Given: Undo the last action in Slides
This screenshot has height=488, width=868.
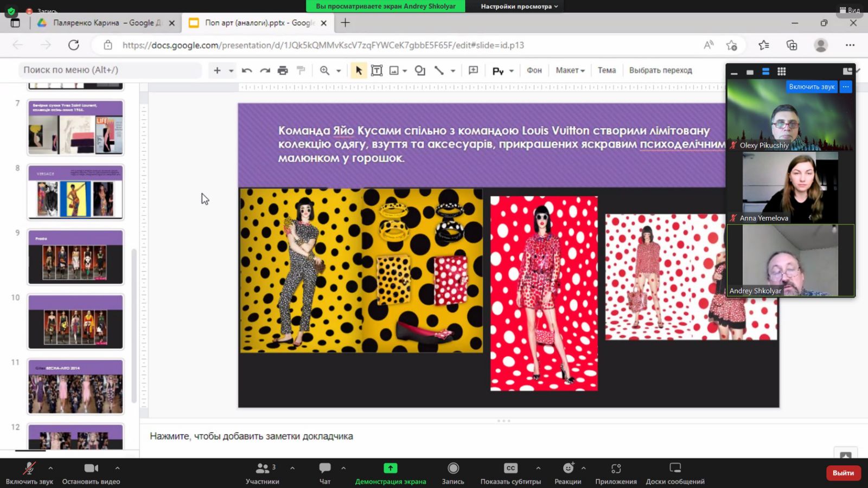Looking at the screenshot, I should pos(247,70).
